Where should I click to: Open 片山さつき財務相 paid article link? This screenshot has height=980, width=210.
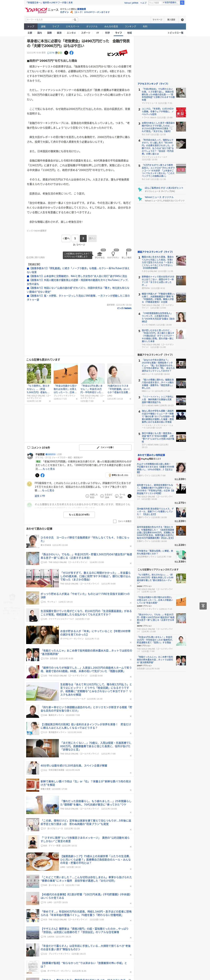[x=156, y=468]
